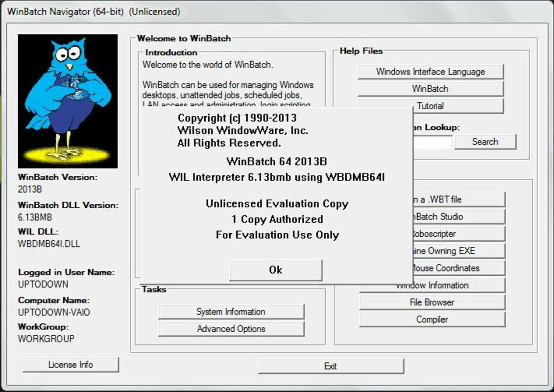554x392 pixels.
Task: Click the '6.13BMB' DLL version value
Action: pyautogui.click(x=35, y=217)
